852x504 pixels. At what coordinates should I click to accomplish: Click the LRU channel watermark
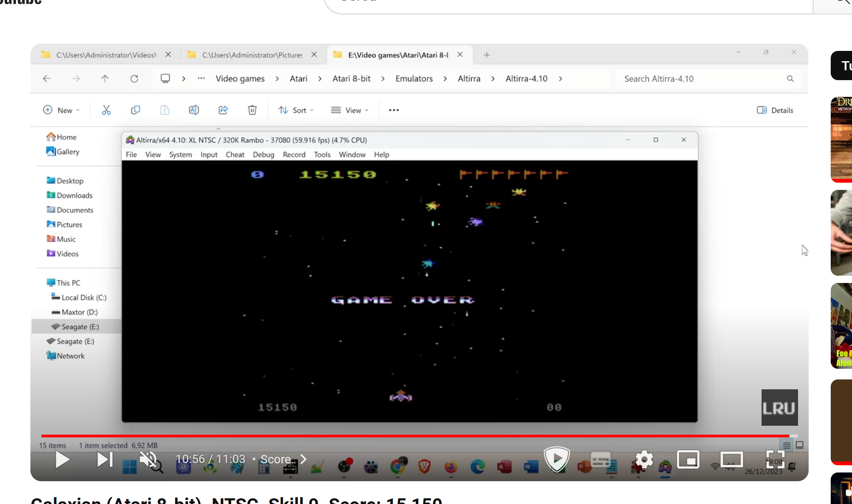[x=779, y=408]
